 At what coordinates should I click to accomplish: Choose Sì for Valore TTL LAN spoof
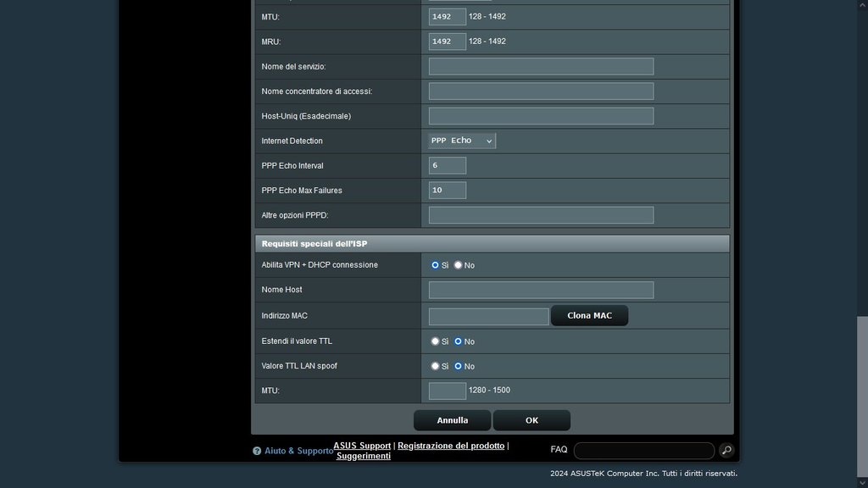[x=435, y=366]
